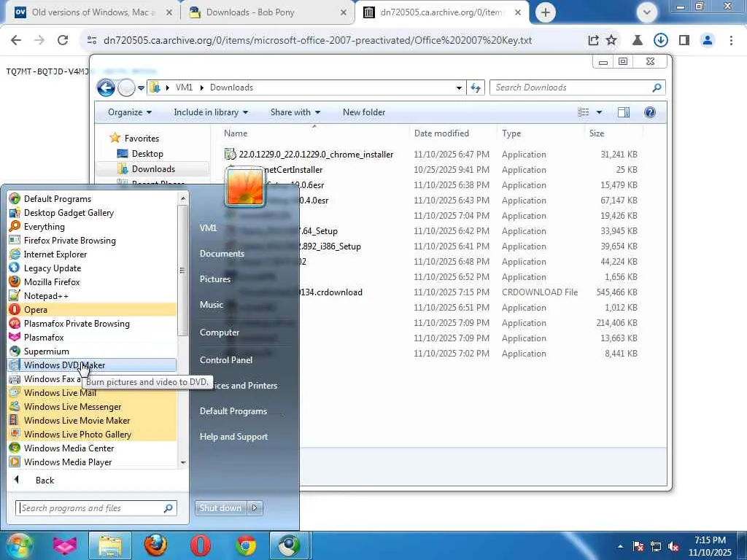Bookmark this page with star icon
Image resolution: width=747 pixels, height=560 pixels.
pyautogui.click(x=611, y=40)
